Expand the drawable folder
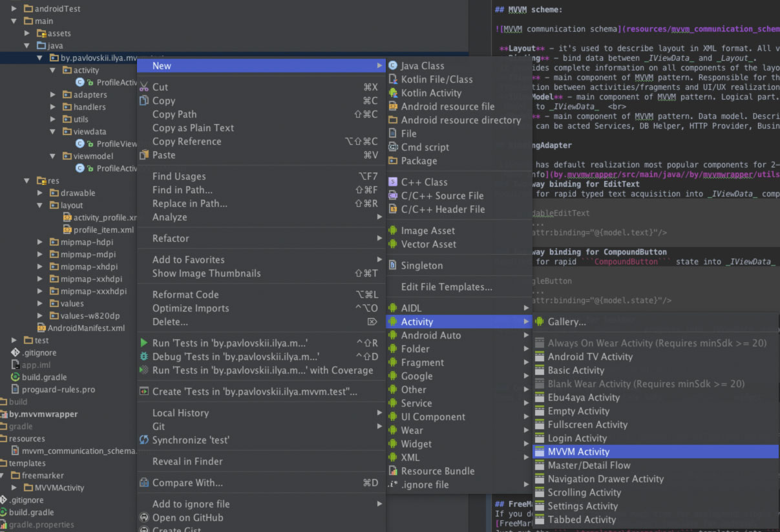Screen dimensions: 780x532 click(40, 193)
